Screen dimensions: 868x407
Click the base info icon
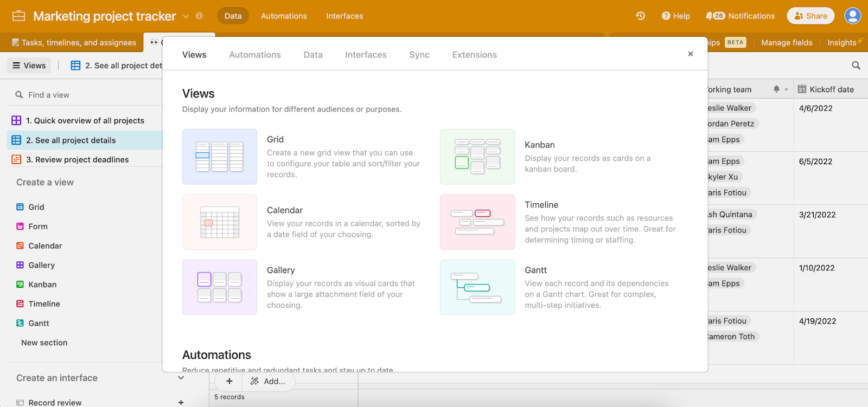click(x=199, y=16)
